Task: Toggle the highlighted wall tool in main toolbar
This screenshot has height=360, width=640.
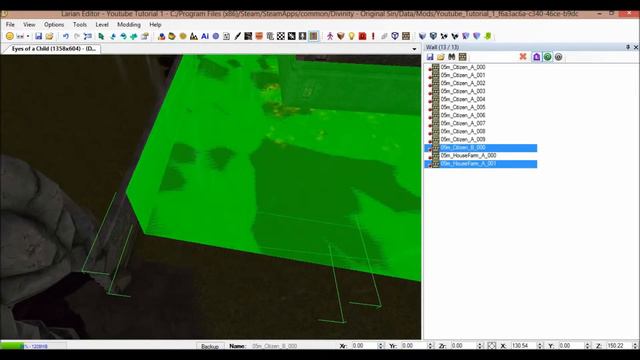Action: [313, 36]
